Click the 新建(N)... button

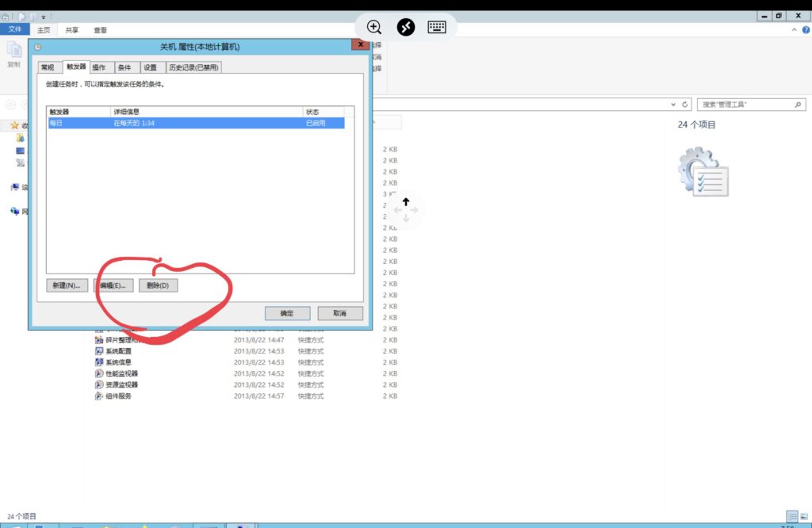pos(67,285)
